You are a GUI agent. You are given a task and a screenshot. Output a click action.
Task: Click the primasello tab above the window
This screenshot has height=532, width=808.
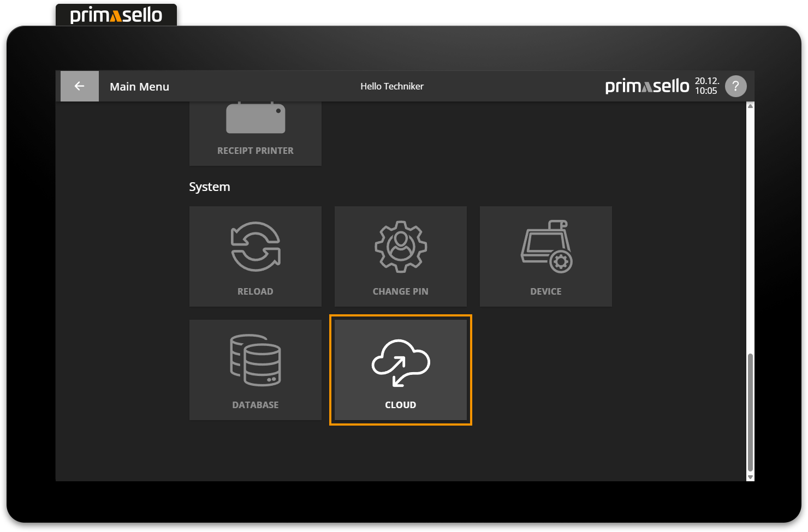(x=116, y=15)
